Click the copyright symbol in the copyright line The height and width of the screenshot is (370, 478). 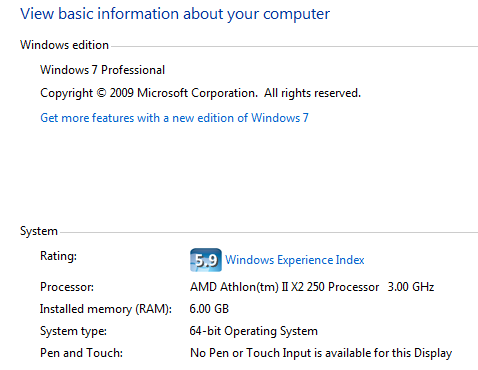pyautogui.click(x=101, y=93)
